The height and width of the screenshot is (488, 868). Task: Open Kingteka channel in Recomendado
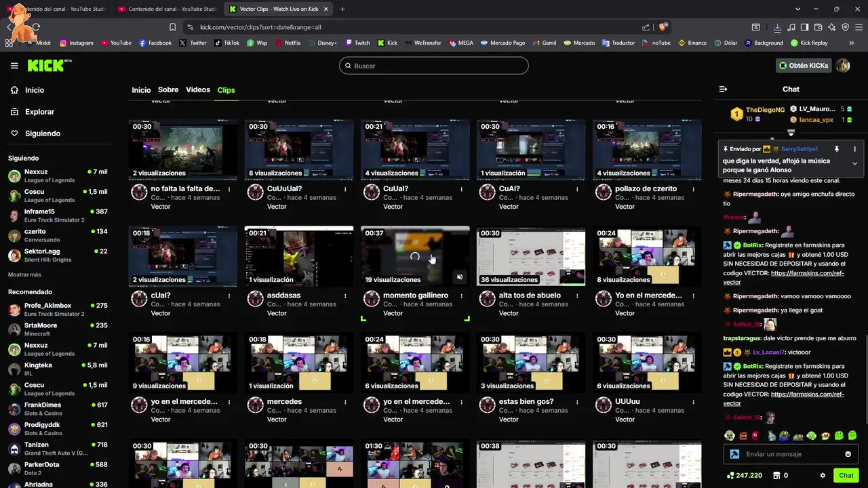coord(58,369)
